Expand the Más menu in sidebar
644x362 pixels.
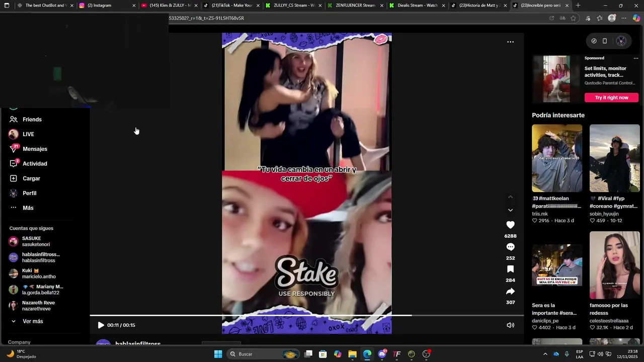(28, 208)
